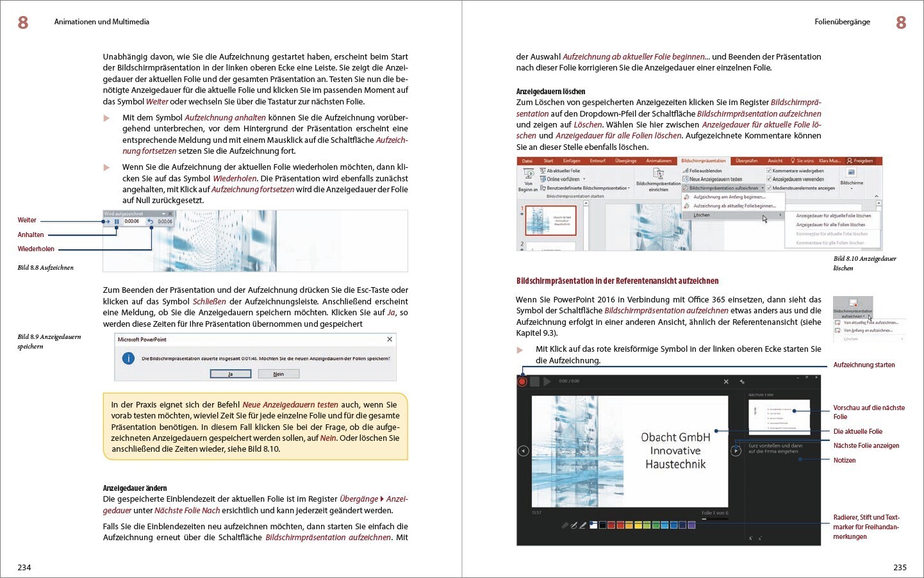Pause recording with the Anhalten icon
The height and width of the screenshot is (578, 924).
point(117,222)
